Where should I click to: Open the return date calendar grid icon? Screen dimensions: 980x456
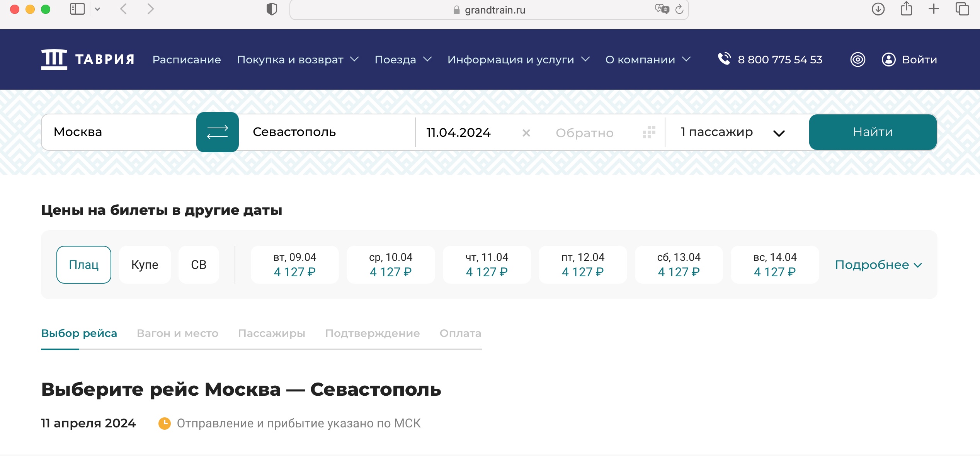tap(649, 133)
